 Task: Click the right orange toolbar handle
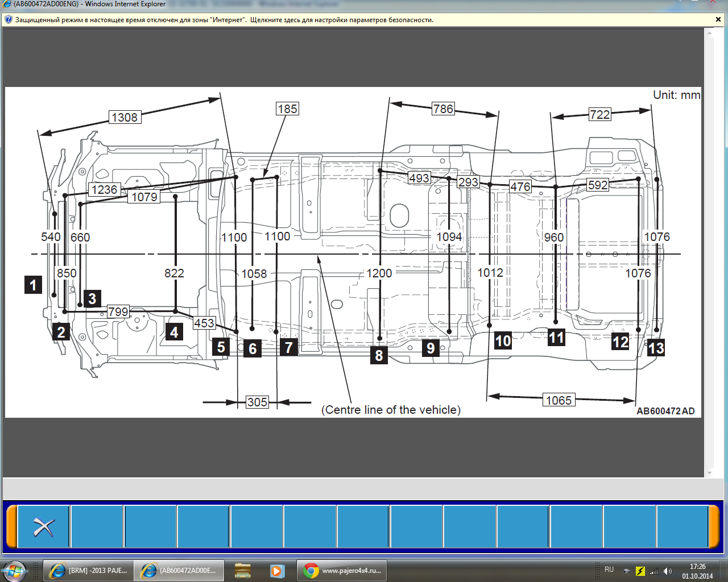[x=714, y=527]
